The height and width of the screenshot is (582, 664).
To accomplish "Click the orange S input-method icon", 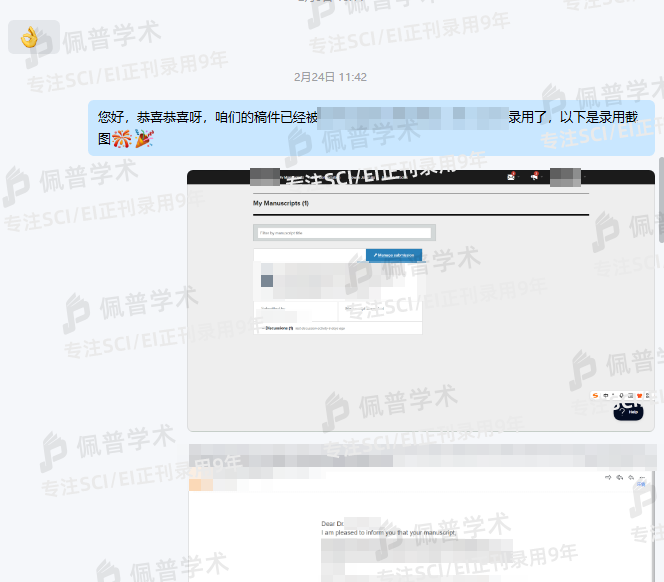I will tap(594, 395).
